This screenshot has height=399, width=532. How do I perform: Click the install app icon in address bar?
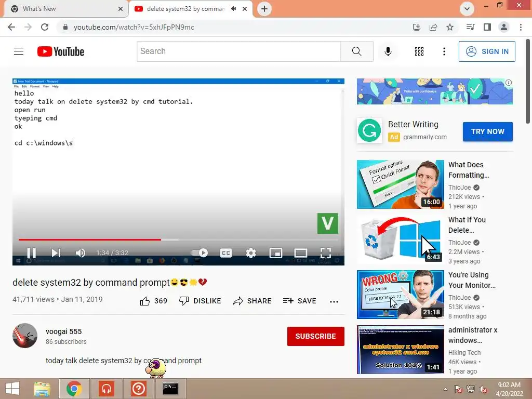417,27
